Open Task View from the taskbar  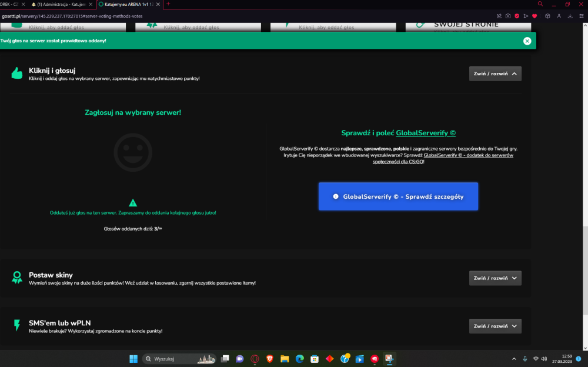(225, 359)
